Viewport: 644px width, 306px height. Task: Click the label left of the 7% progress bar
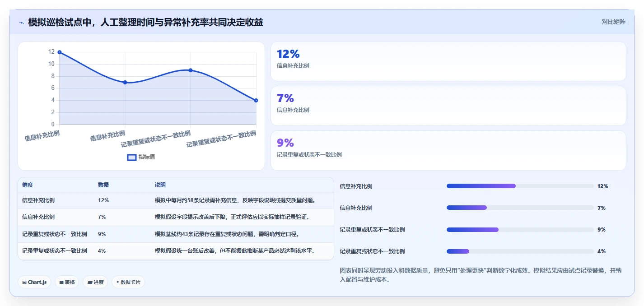(x=356, y=208)
